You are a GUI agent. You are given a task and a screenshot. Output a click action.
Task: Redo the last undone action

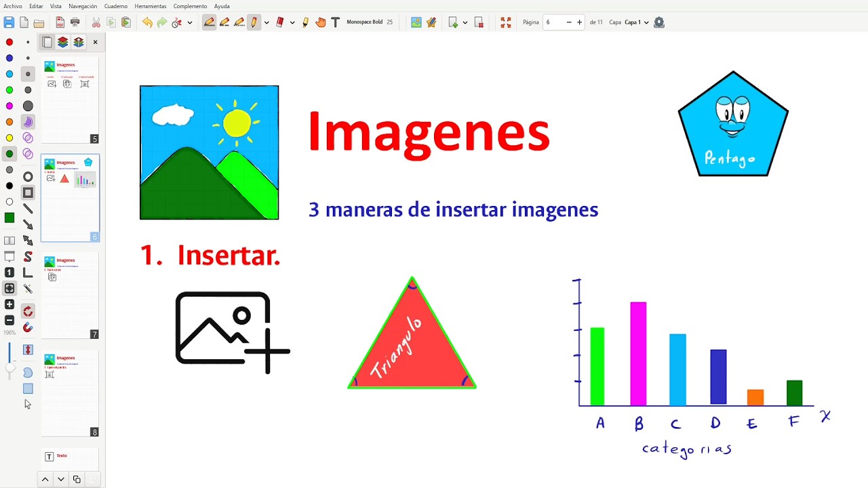[162, 22]
